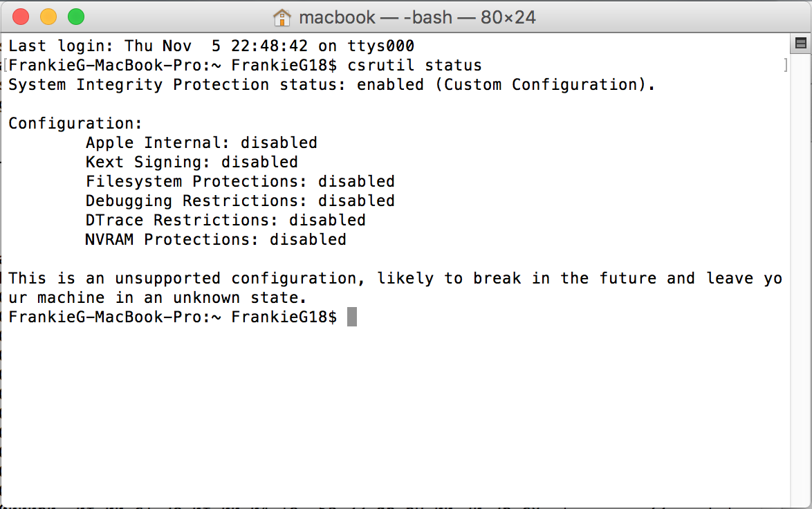The width and height of the screenshot is (812, 509).
Task: Click the "Debugging Restrictions: disabled" entry
Action: click(240, 201)
